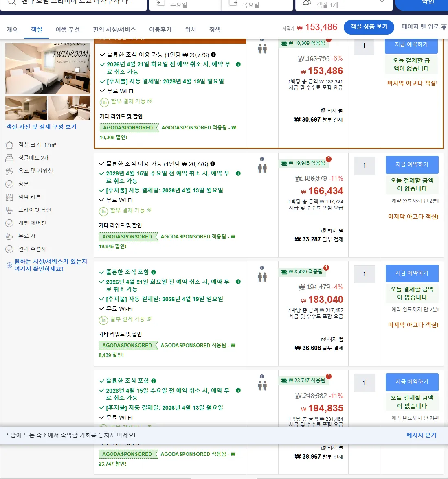Image resolution: width=448 pixels, height=479 pixels.
Task: Click green info icon by 훌륭한 조식 포함 ₩183,040
Action: (x=154, y=272)
